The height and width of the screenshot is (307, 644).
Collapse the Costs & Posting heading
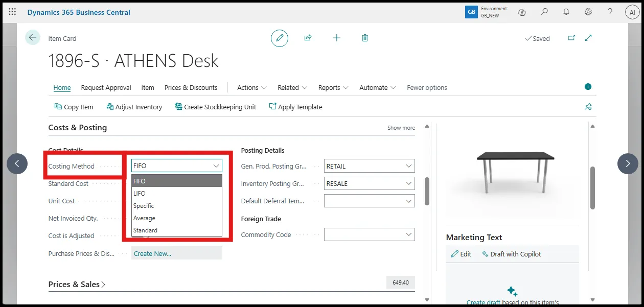(x=78, y=127)
